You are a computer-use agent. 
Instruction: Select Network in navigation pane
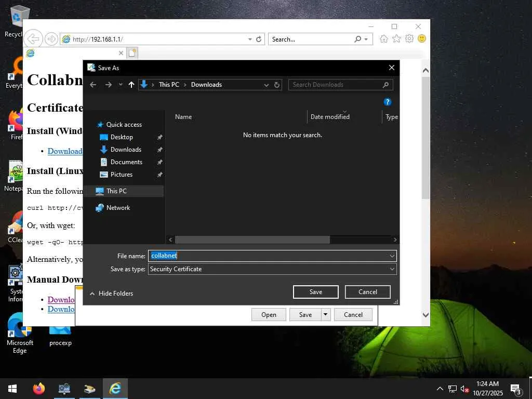pyautogui.click(x=118, y=208)
